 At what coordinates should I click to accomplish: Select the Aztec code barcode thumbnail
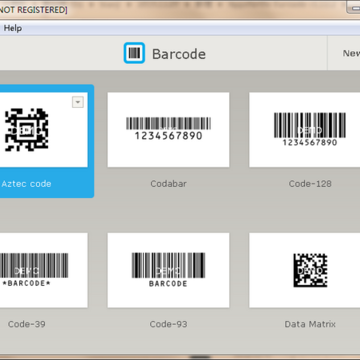click(44, 130)
